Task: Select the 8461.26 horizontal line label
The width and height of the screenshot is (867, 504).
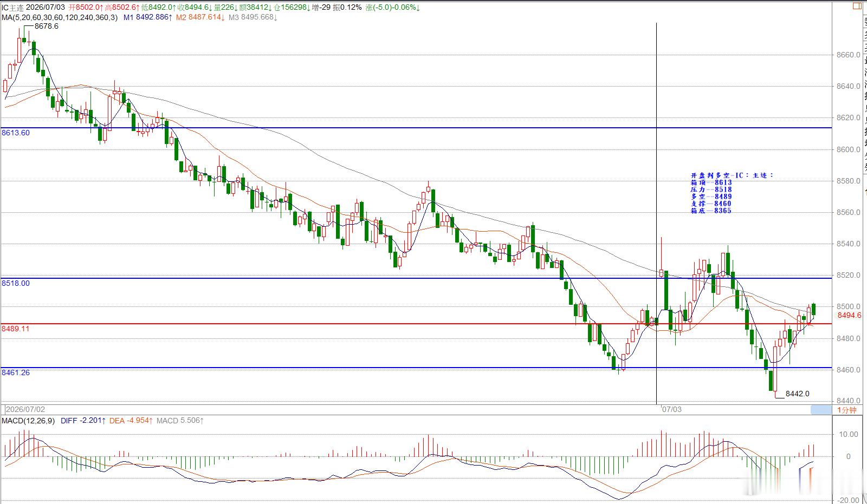Action: [x=16, y=372]
